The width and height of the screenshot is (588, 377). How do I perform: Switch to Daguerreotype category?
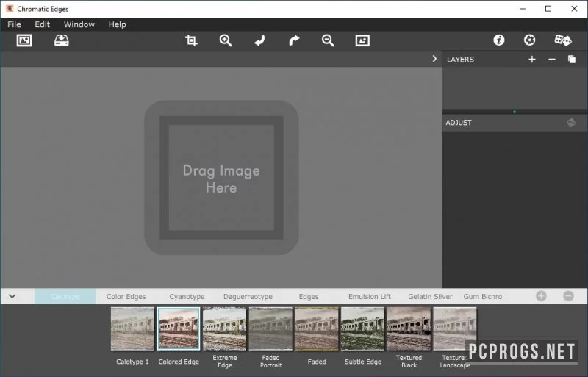coord(248,296)
